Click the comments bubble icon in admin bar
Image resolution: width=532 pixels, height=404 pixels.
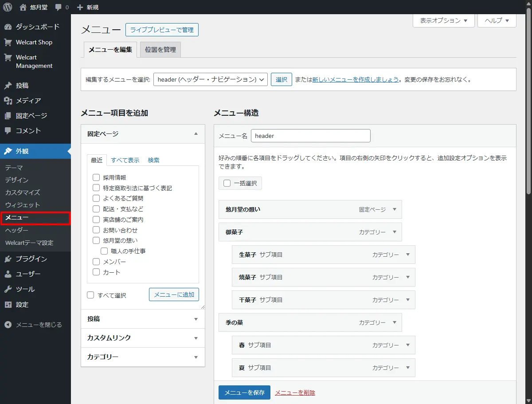pyautogui.click(x=59, y=8)
